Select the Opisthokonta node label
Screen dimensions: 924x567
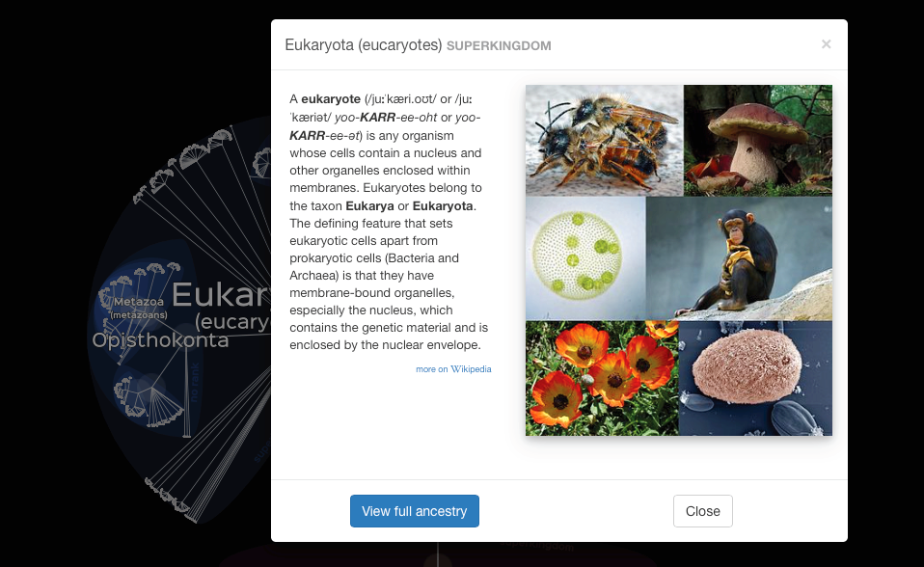[160, 340]
